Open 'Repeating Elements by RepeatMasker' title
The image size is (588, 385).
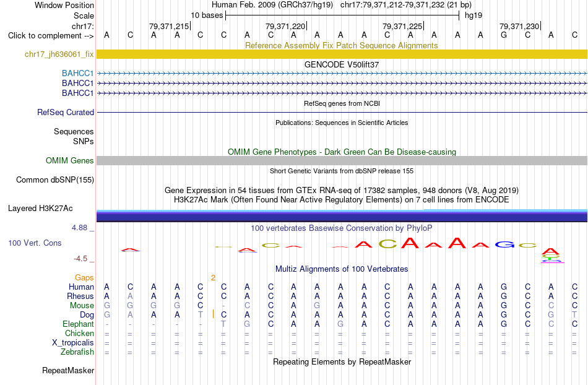coord(342,362)
